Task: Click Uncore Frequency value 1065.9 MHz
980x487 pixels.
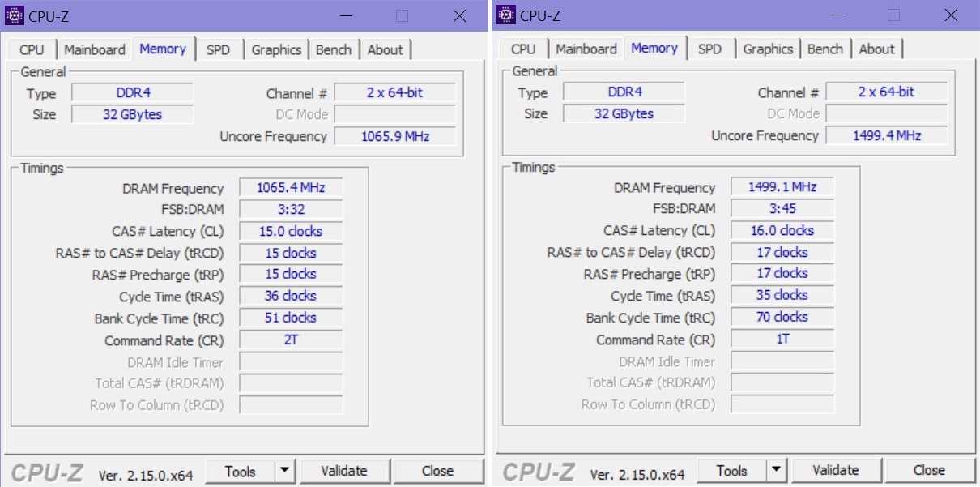Action: point(395,136)
